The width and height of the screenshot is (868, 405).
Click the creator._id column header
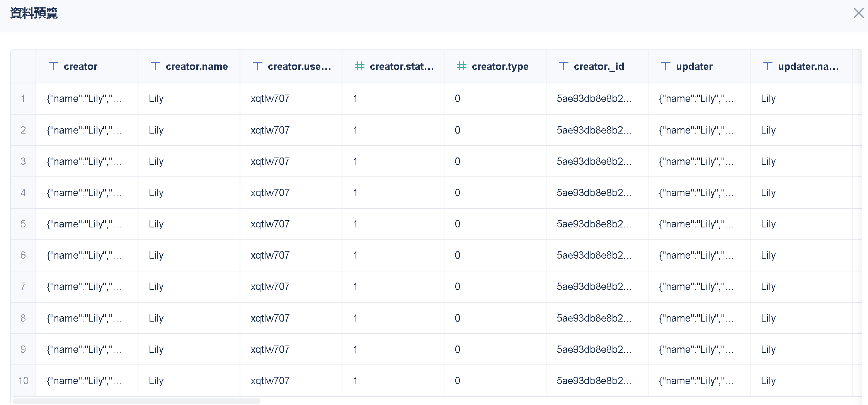coord(599,66)
